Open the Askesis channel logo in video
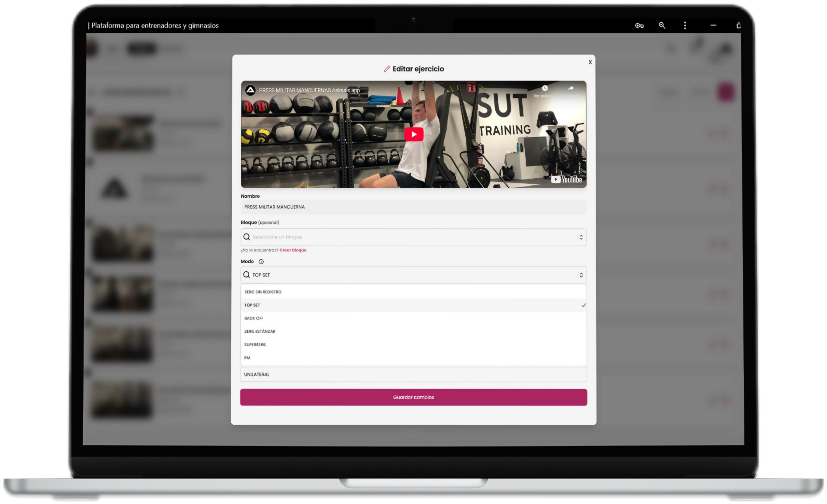This screenshot has width=827, height=504. coord(250,90)
